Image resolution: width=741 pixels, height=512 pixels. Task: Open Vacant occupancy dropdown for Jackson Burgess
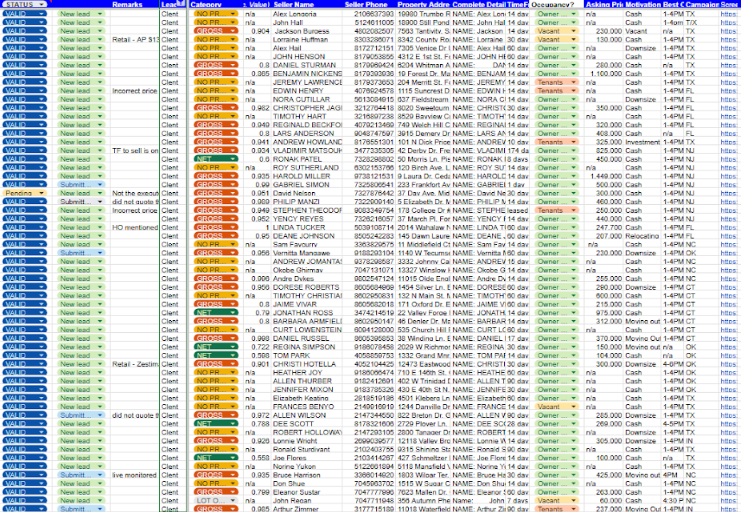pos(573,32)
